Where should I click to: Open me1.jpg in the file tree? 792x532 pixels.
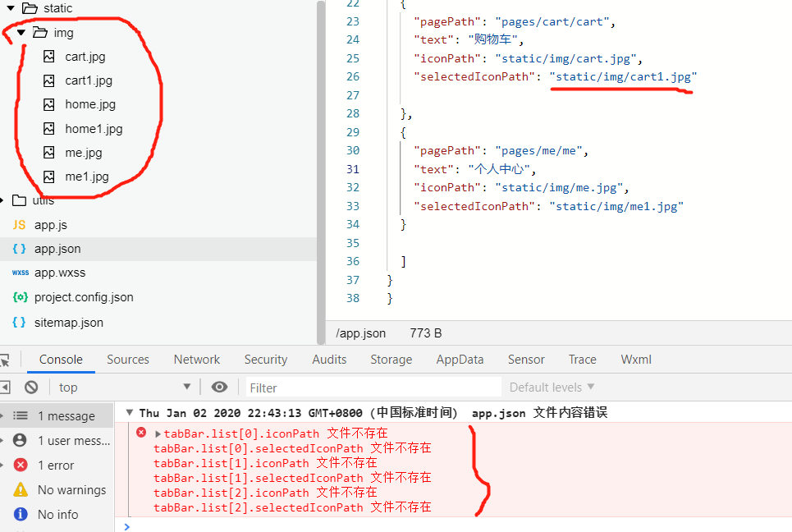87,177
